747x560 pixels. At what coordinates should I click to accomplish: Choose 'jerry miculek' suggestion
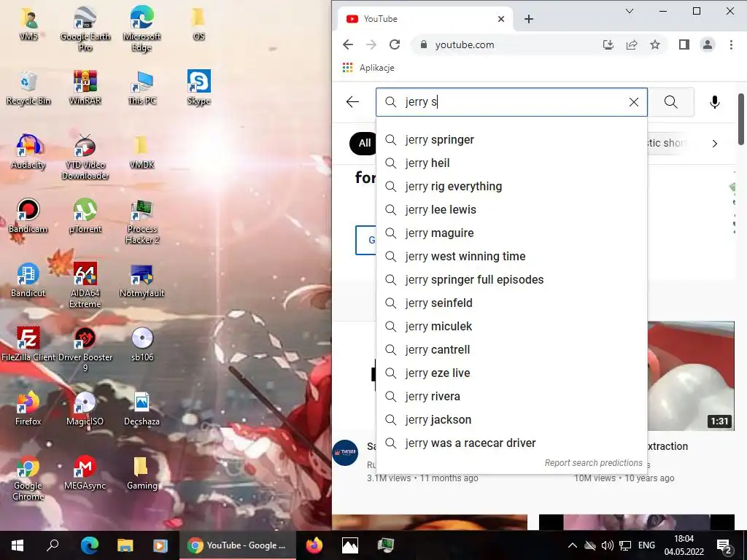point(511,326)
